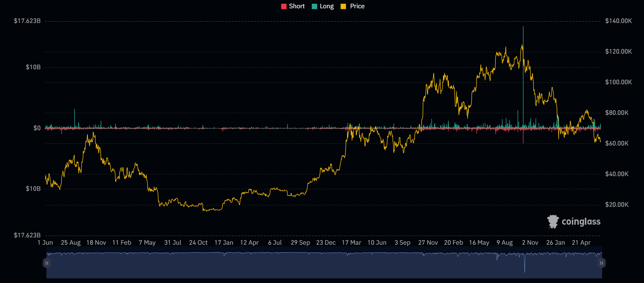Click the '20 Feb' x-axis label
The image size is (644, 283).
(x=454, y=243)
